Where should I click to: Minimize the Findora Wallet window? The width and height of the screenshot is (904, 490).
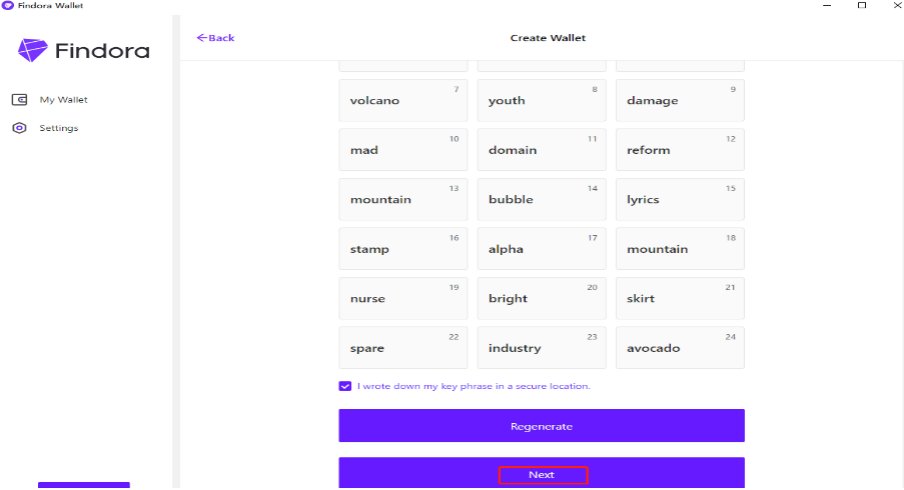coord(827,5)
